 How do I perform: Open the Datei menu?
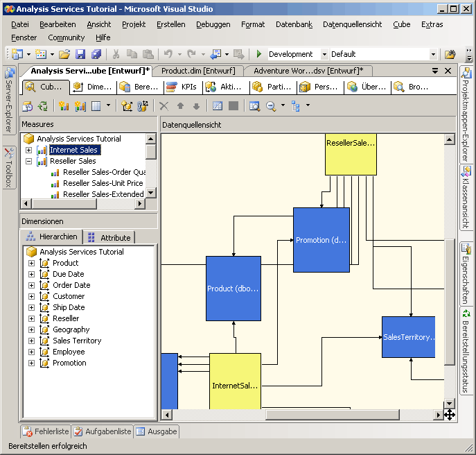[x=20, y=24]
